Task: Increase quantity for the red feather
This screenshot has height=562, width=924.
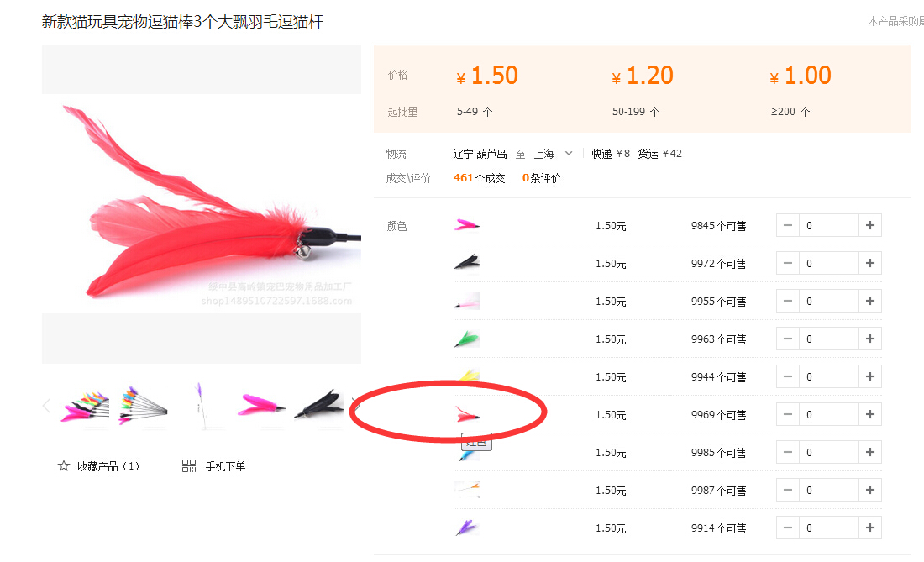Action: (x=869, y=414)
